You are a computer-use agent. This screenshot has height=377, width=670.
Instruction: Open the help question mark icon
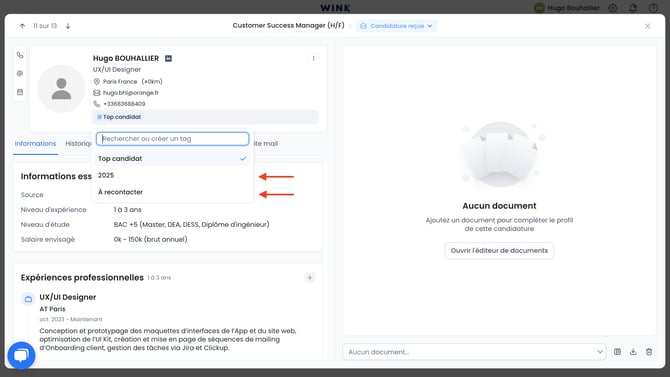pos(653,8)
